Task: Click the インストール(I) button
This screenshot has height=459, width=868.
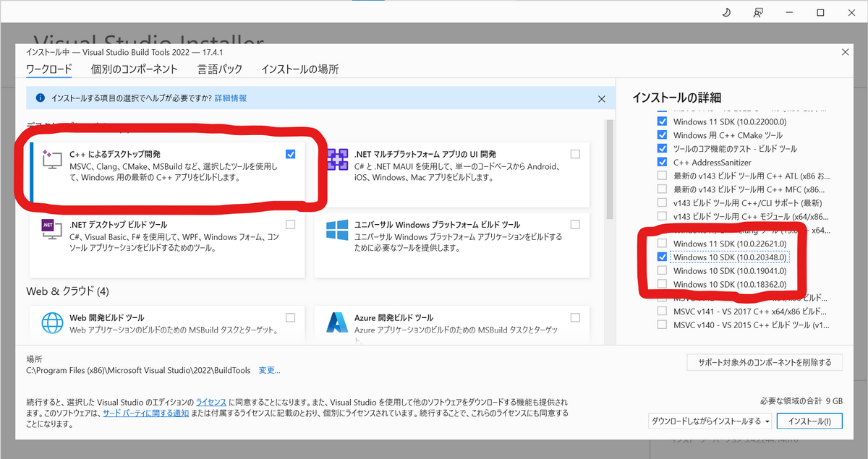Action: point(809,421)
